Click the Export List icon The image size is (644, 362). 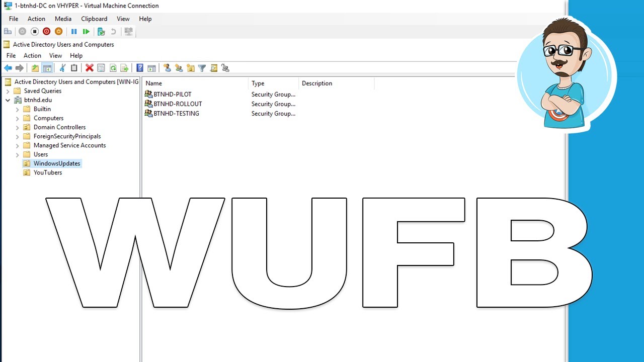pos(124,68)
